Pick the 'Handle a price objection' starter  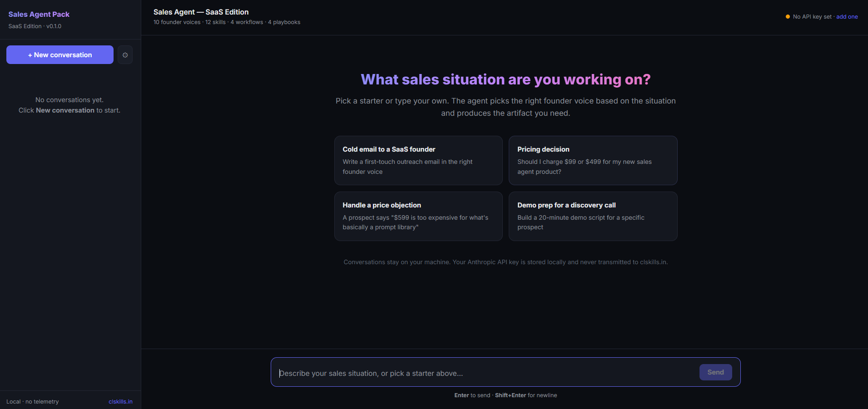(x=418, y=216)
